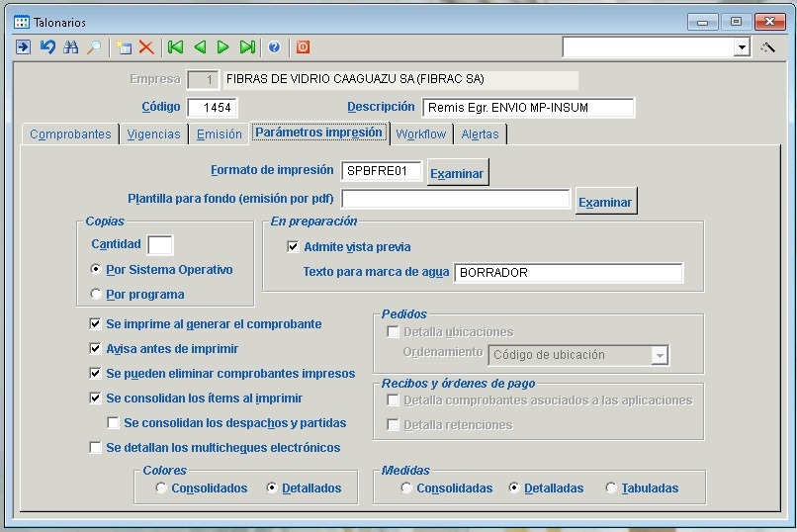Expand the Ordenamiento dropdown

(660, 355)
